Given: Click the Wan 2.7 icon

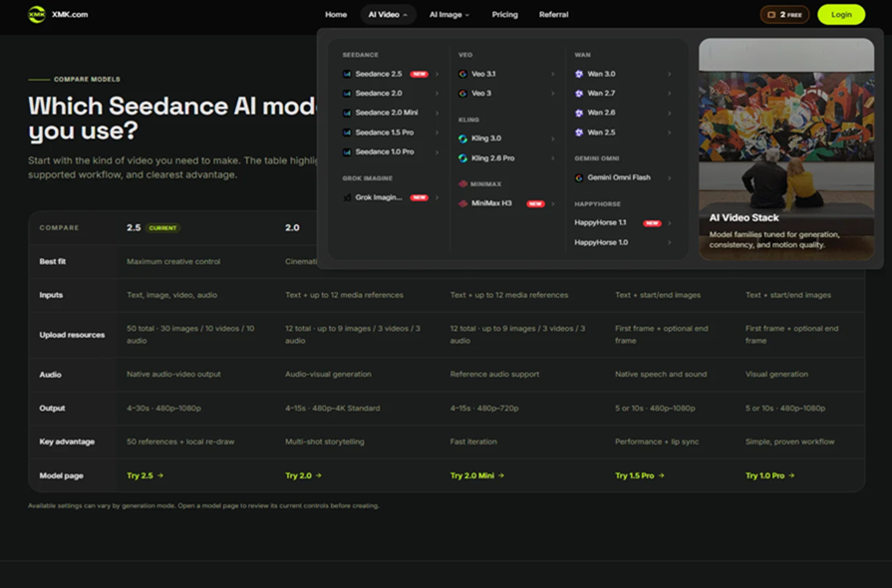Looking at the screenshot, I should click(x=579, y=94).
